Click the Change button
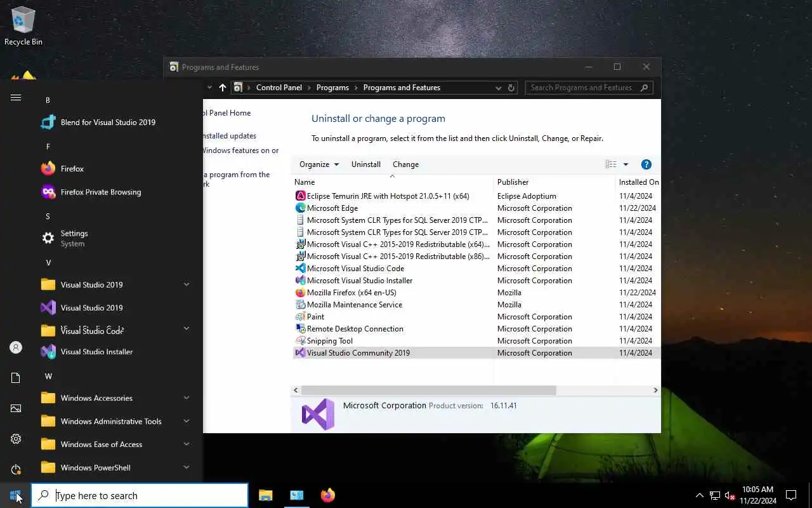This screenshot has width=812, height=508. tap(406, 164)
